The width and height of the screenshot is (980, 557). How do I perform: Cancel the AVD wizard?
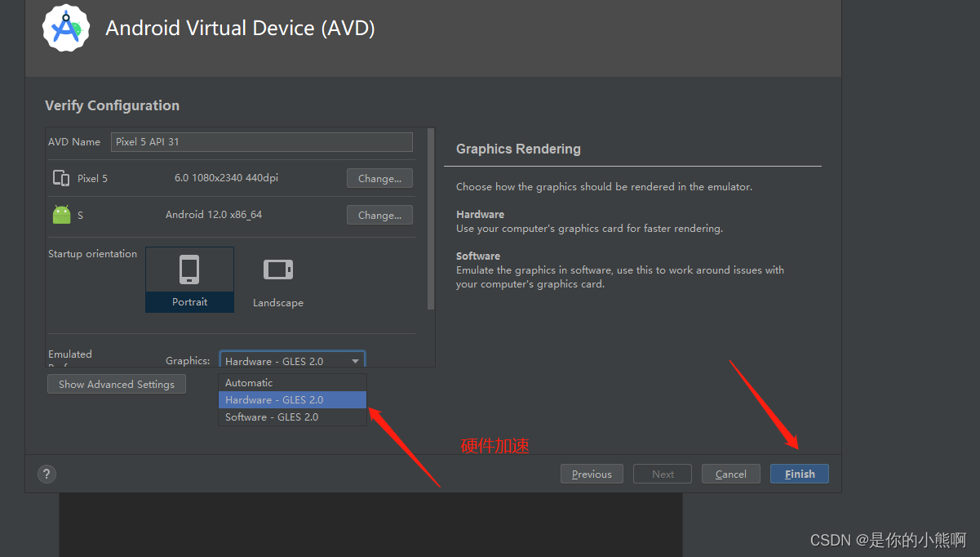click(730, 474)
